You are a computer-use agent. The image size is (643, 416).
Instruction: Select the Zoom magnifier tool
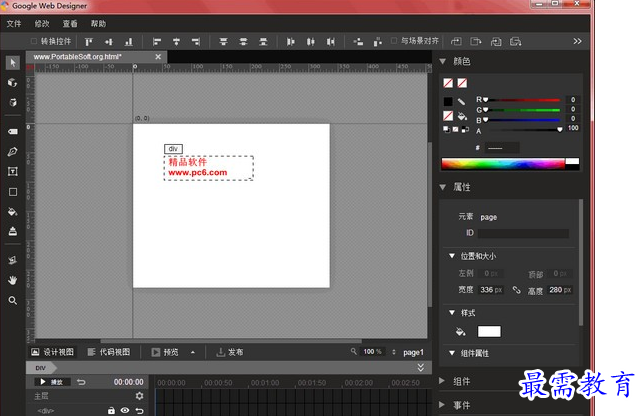pos(13,300)
